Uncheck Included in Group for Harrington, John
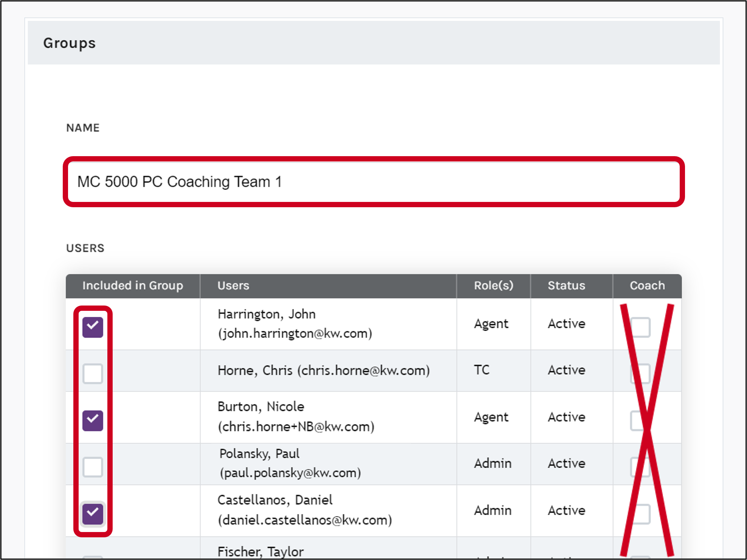The image size is (747, 560). pyautogui.click(x=93, y=327)
